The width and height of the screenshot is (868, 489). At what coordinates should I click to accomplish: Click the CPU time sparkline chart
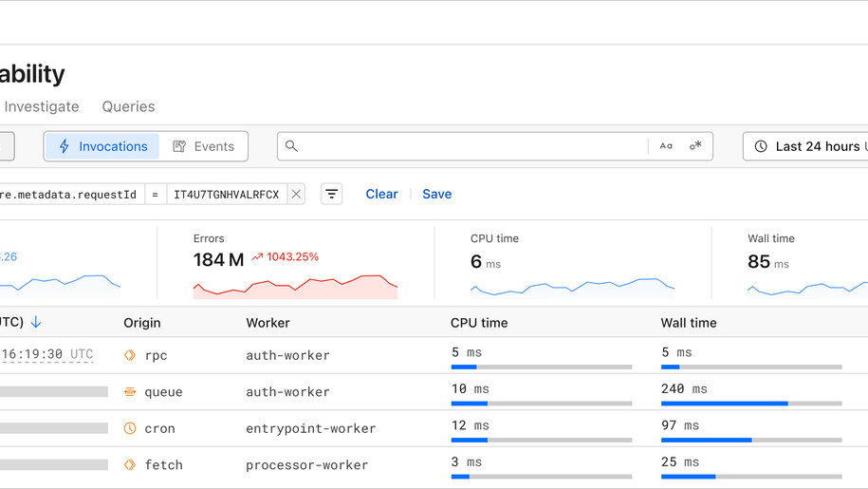pyautogui.click(x=572, y=288)
